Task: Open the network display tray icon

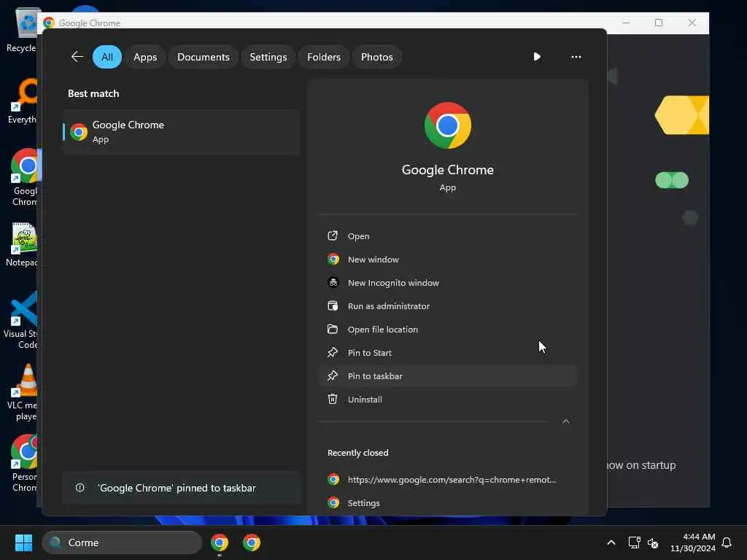Action: (634, 542)
